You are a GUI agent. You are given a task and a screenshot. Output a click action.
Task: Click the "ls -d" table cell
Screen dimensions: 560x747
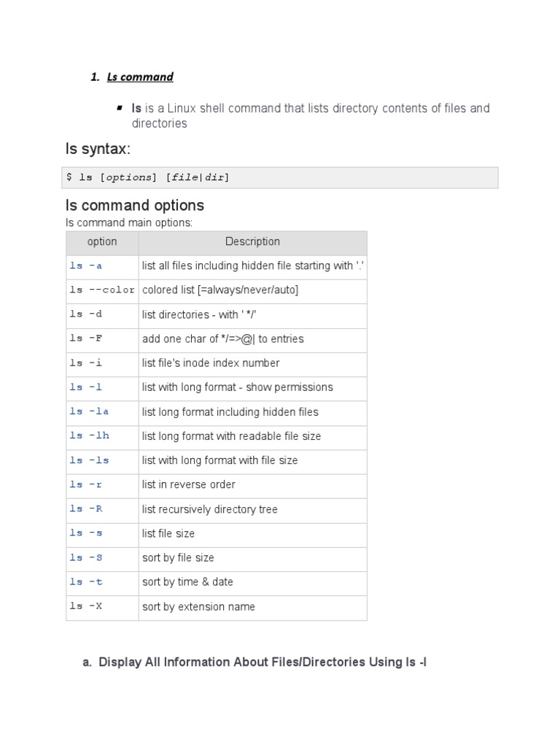click(86, 315)
